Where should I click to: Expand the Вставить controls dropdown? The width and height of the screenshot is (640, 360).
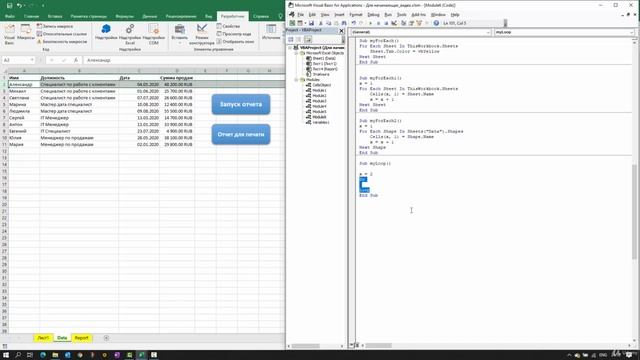(x=180, y=34)
